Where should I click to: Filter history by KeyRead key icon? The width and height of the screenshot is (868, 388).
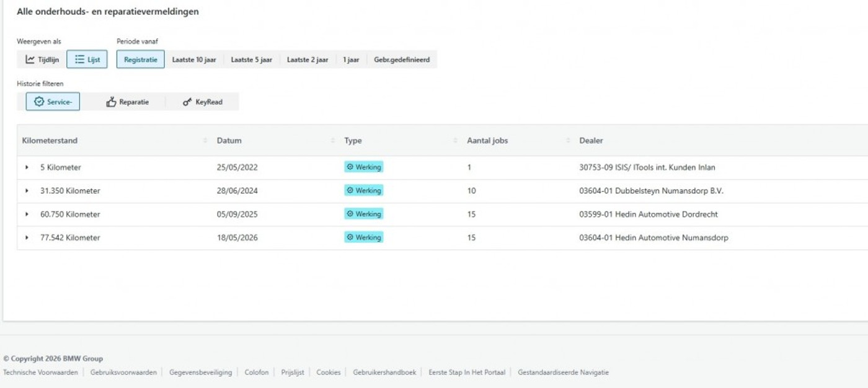tap(187, 102)
